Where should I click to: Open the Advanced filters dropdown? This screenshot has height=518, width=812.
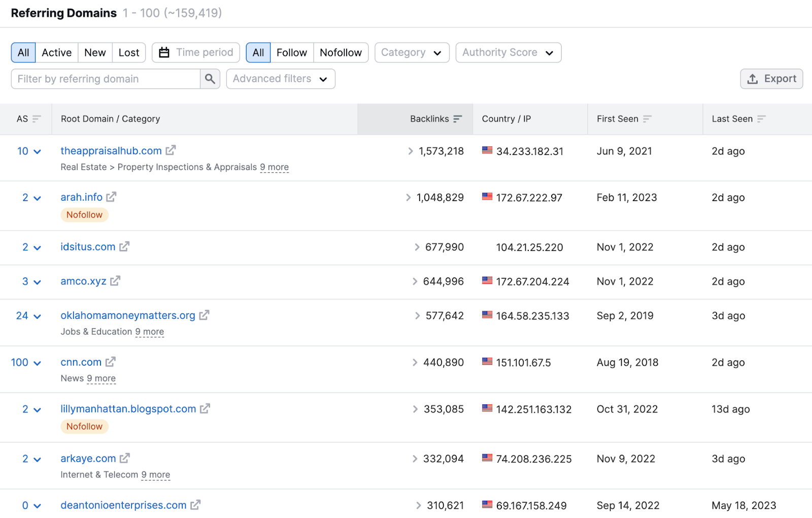(281, 79)
